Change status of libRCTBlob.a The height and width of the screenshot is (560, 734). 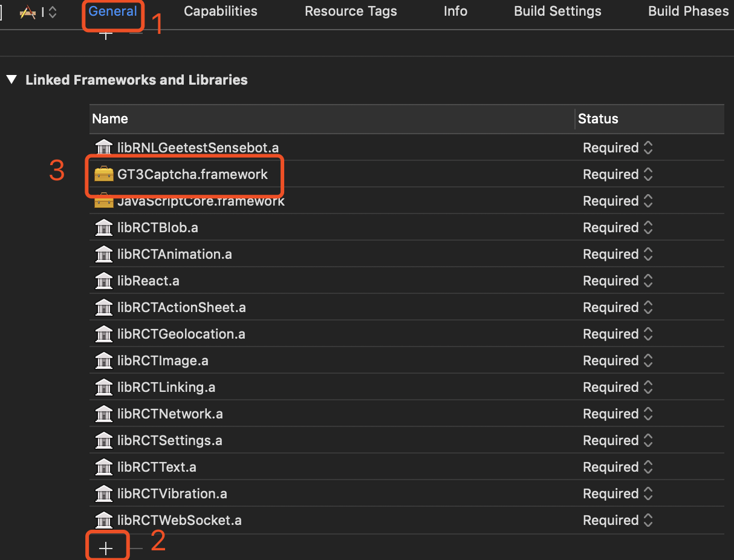coord(618,227)
